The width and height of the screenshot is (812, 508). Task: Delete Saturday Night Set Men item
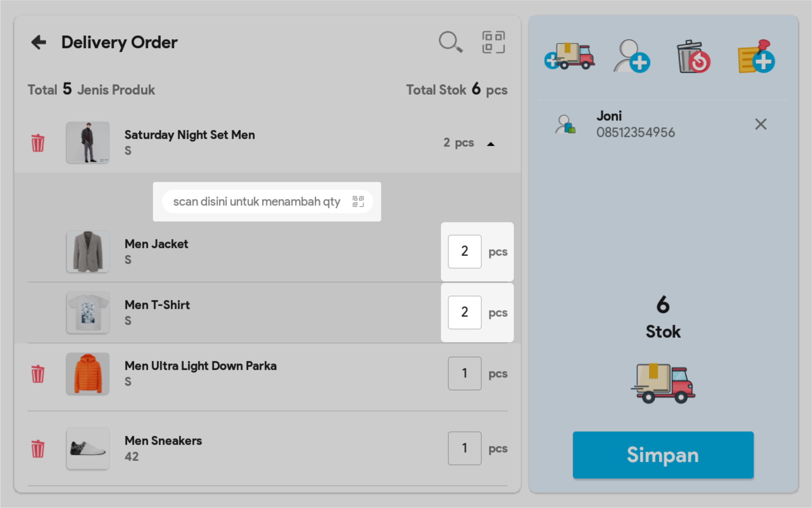(38, 143)
